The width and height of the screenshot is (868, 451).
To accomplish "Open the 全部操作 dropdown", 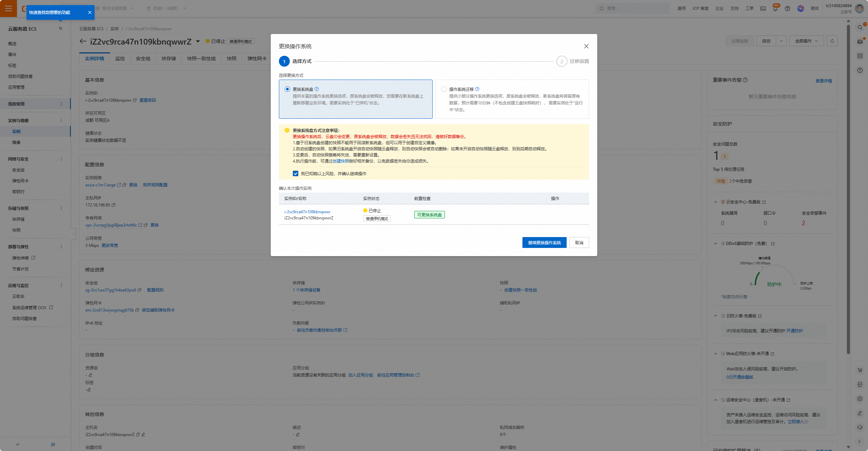I will [x=806, y=41].
